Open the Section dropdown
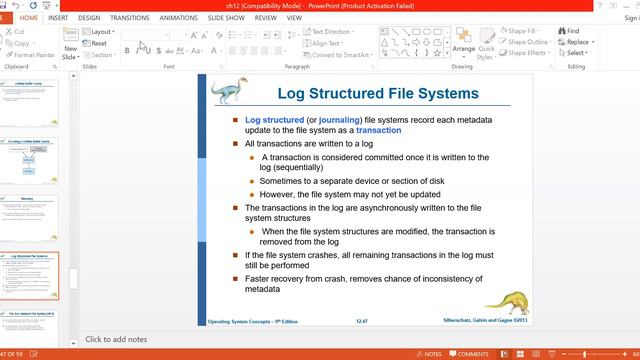Screen dimensions: 640x360 pyautogui.click(x=100, y=54)
